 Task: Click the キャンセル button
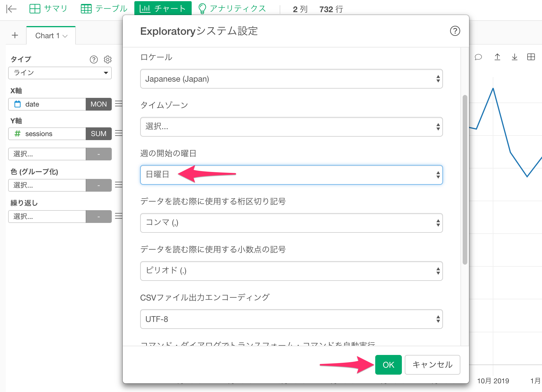[432, 365]
